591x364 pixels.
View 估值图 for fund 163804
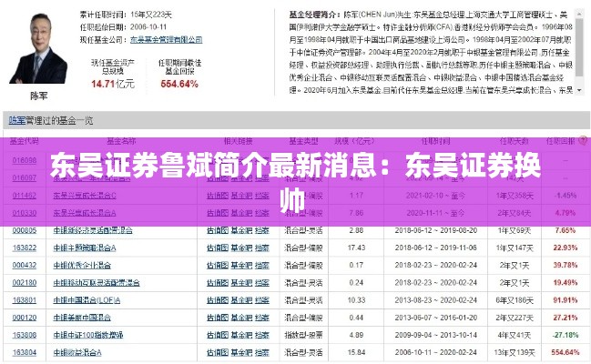[x=218, y=352]
